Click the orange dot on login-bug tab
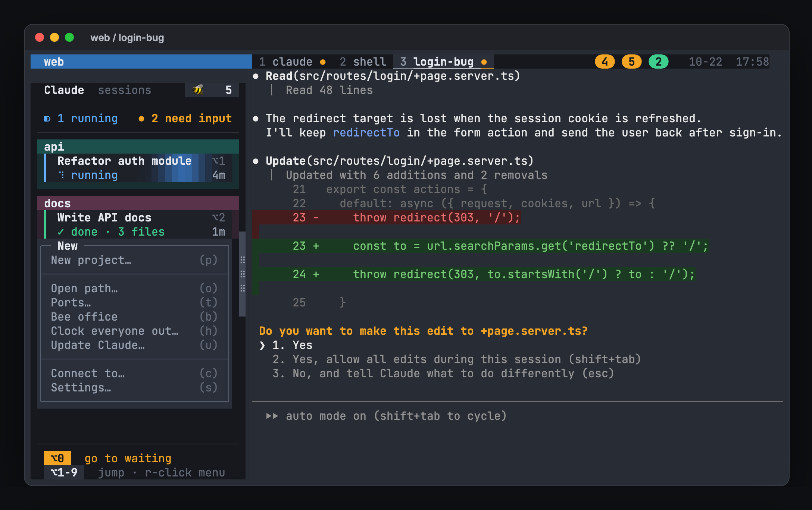812x510 pixels. coord(484,62)
